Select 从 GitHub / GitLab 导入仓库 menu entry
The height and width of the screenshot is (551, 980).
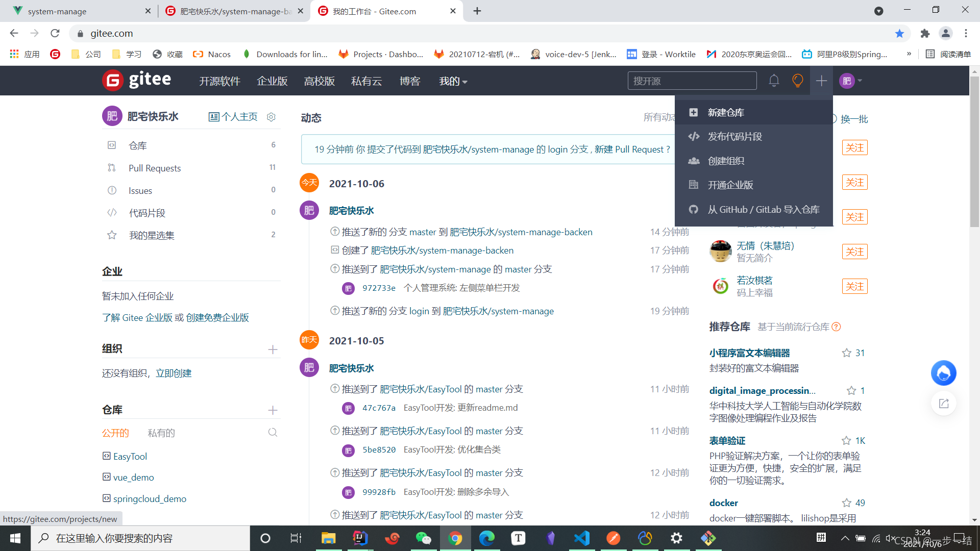(x=763, y=209)
